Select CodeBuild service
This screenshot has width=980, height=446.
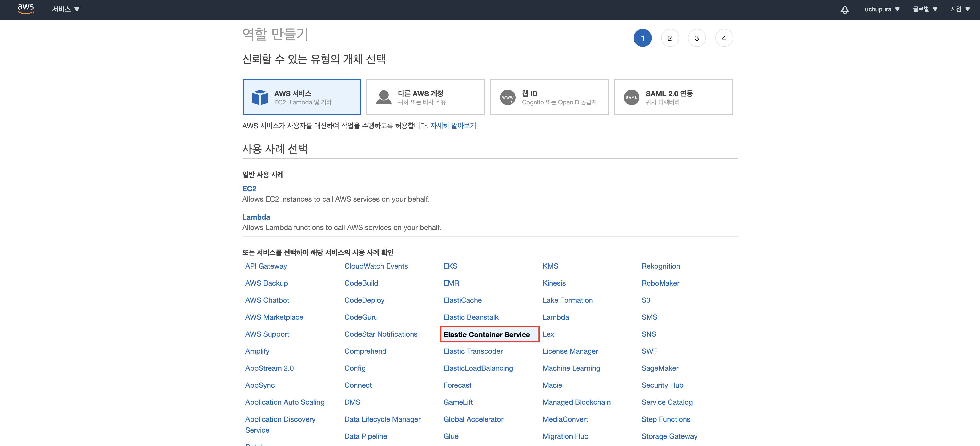click(361, 283)
